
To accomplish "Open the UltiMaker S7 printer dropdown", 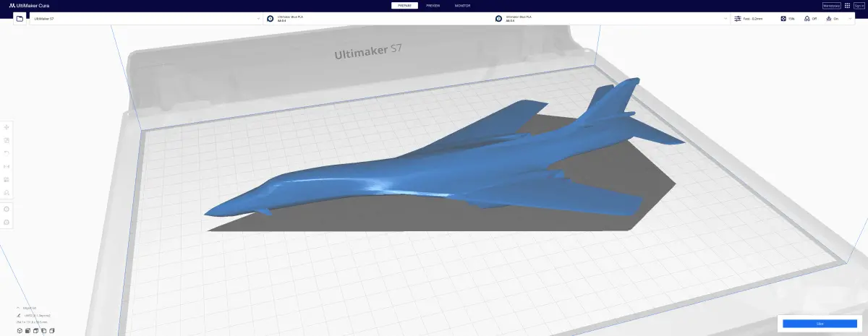I will (145, 19).
